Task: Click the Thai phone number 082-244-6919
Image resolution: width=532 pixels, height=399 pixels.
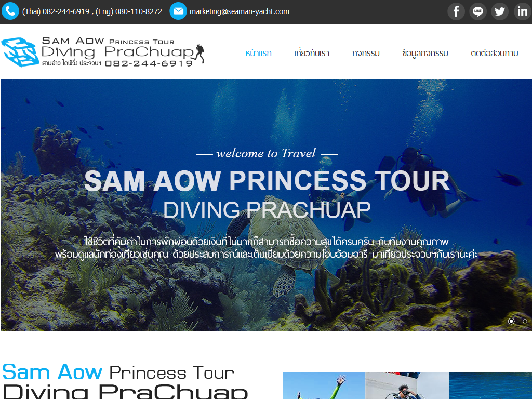Action: [66, 11]
